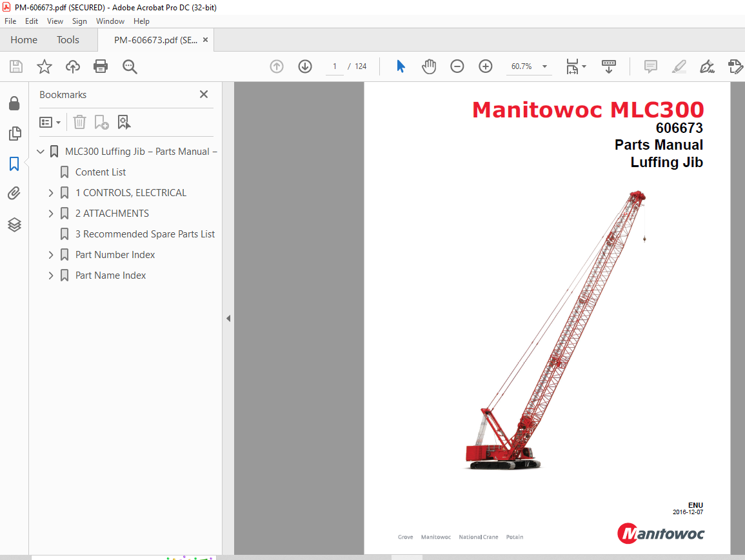The height and width of the screenshot is (560, 745).
Task: View security settings lock icon
Action: point(14,103)
